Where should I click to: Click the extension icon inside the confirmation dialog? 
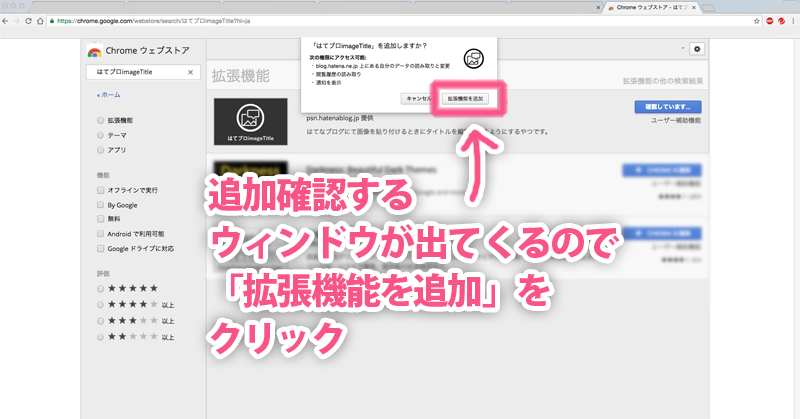coord(473,59)
